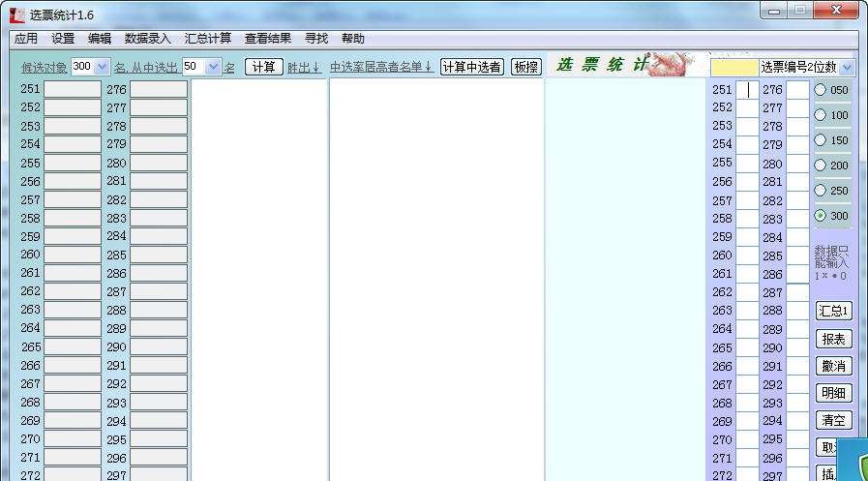This screenshot has width=868, height=481.
Task: Click vote entry cell 251 on right
Action: pos(747,90)
